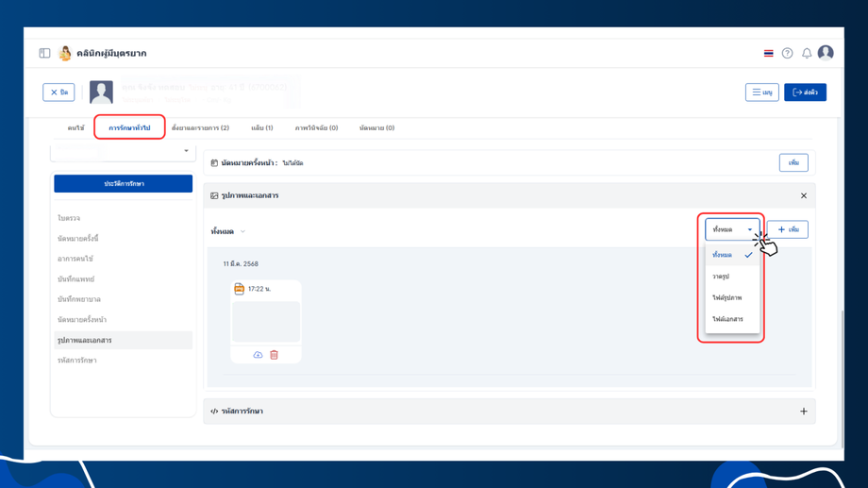868x488 pixels.
Task: Choose ทั้งหมด option in the dropdown list
Action: pos(732,255)
